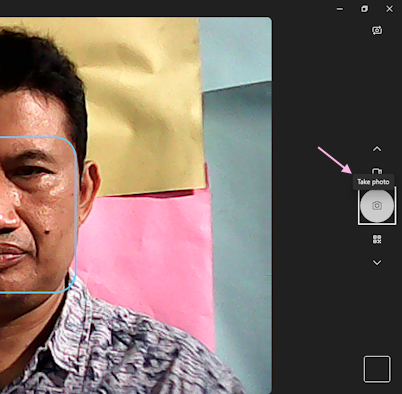Restore down the Camera window

(364, 9)
